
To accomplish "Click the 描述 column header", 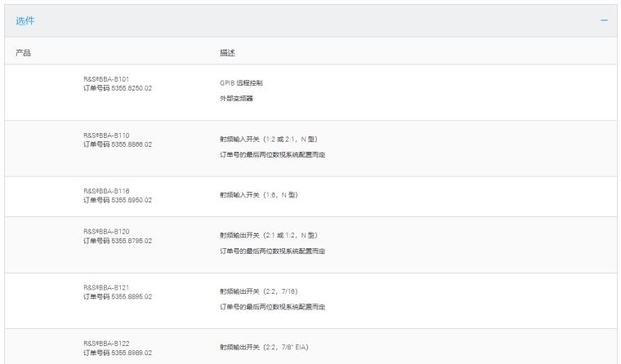I will [x=227, y=52].
